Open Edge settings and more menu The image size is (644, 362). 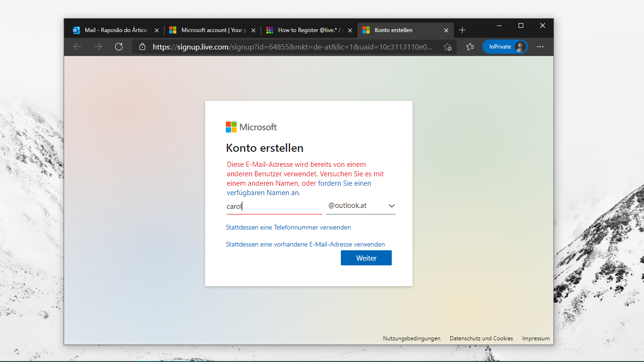[x=540, y=47]
